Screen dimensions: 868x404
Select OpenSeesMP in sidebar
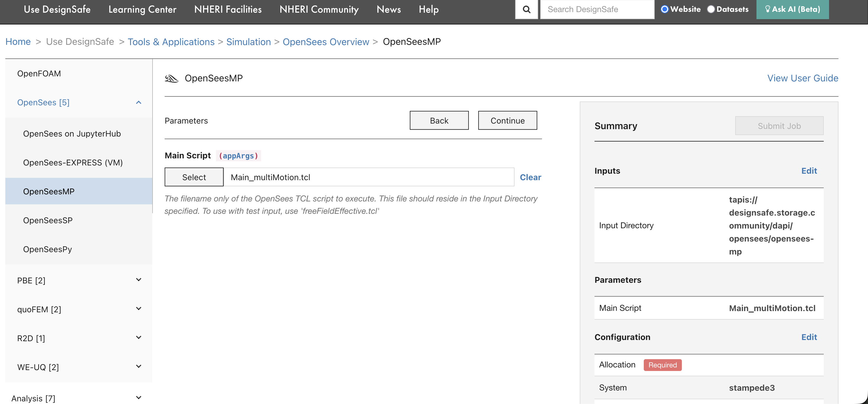tap(79, 191)
